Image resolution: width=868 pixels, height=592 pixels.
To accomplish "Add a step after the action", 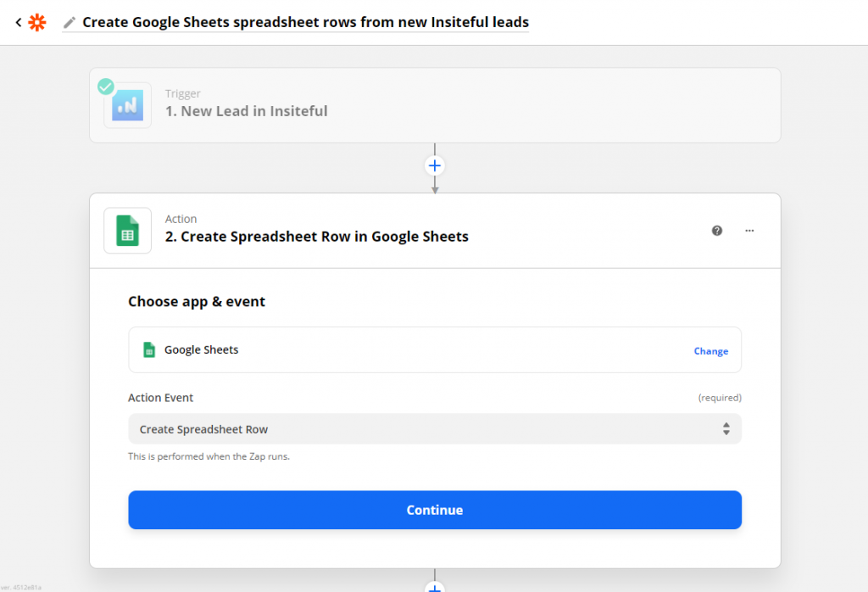I will 435,587.
